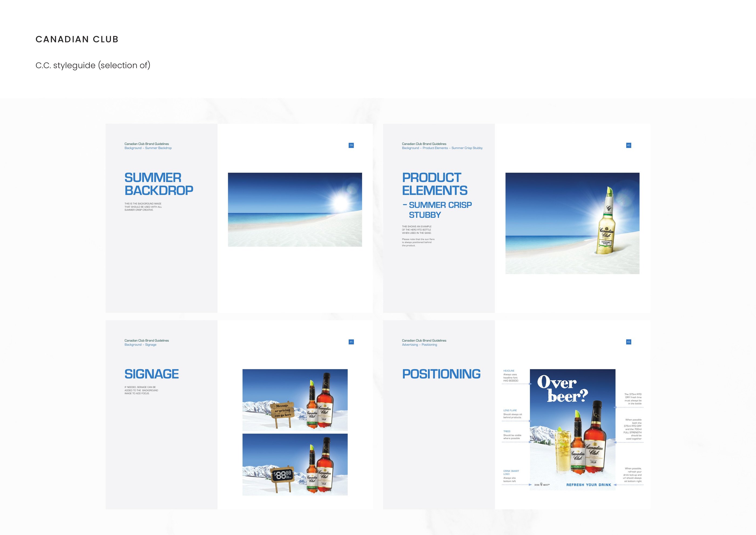This screenshot has width=756, height=535.
Task: Click the page number 43 badge
Action: pos(629,342)
